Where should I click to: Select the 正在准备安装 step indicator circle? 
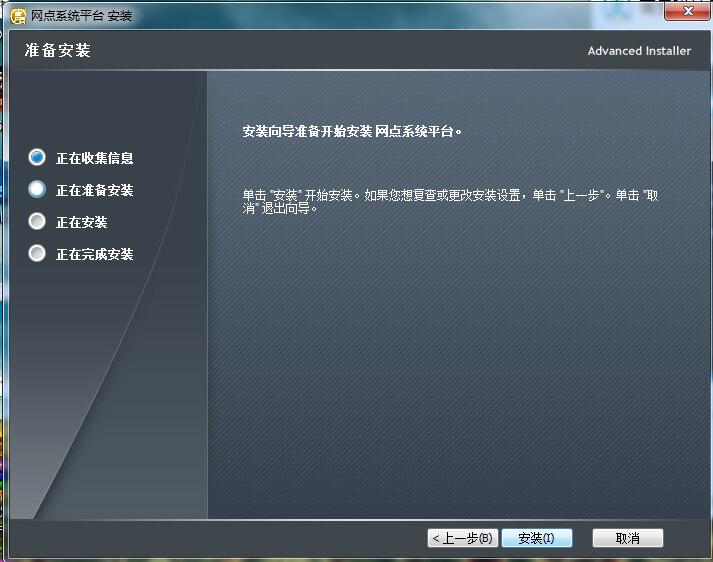(x=37, y=189)
